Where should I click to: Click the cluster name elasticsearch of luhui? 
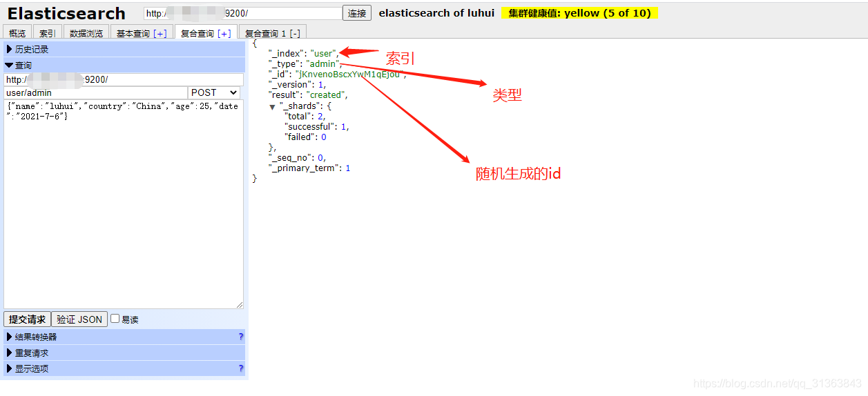point(436,13)
